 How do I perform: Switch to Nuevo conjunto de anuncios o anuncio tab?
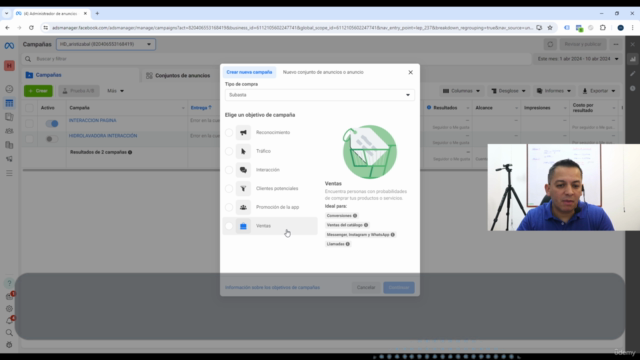(323, 72)
